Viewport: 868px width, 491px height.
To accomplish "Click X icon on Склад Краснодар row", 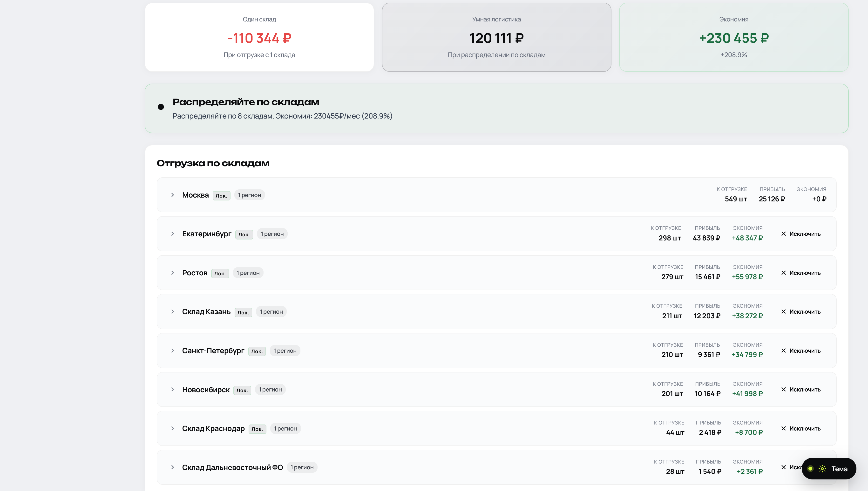I will coord(784,429).
